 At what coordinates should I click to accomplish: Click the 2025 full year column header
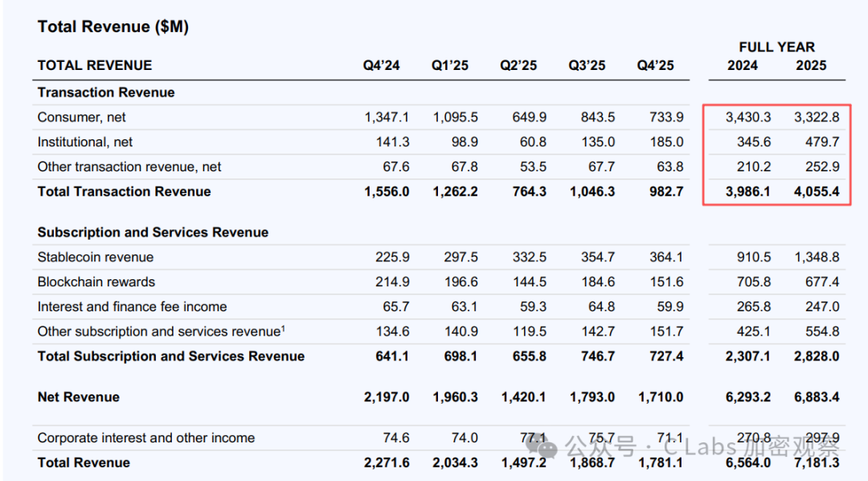pyautogui.click(x=811, y=66)
